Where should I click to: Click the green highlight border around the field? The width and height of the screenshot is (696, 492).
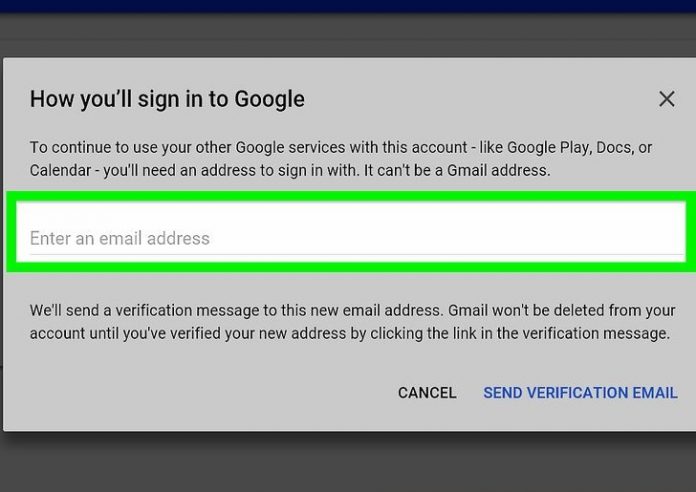point(351,196)
